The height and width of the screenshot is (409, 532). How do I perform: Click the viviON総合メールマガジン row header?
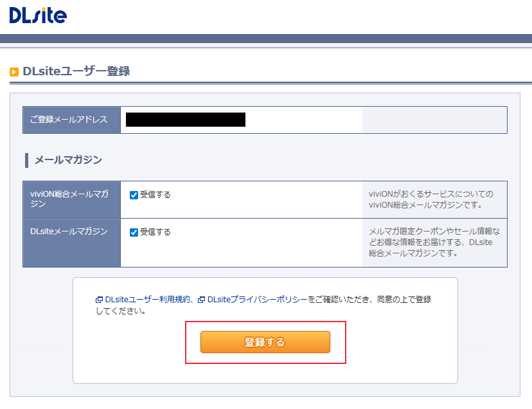pos(70,199)
